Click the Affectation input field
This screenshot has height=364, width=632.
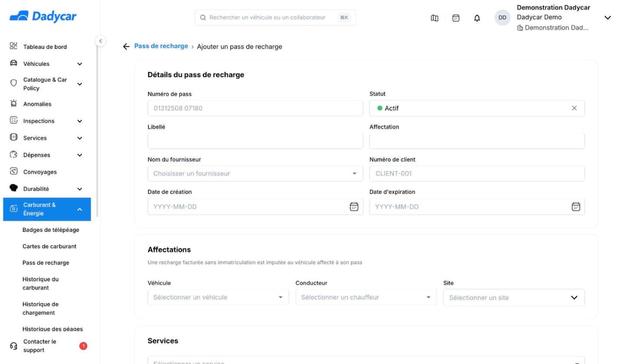477,141
